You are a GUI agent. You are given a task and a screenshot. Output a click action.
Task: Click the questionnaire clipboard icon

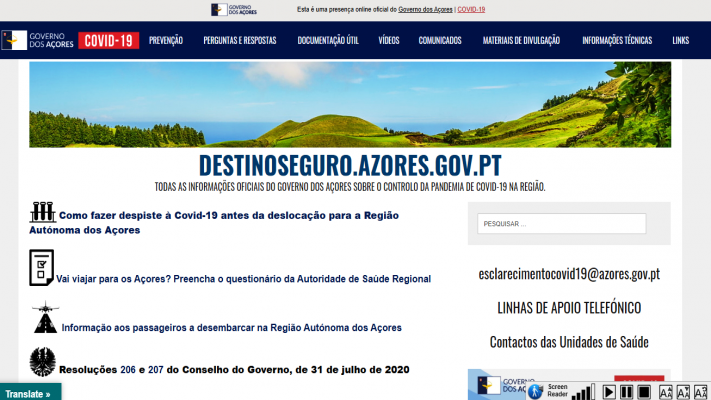[41, 267]
